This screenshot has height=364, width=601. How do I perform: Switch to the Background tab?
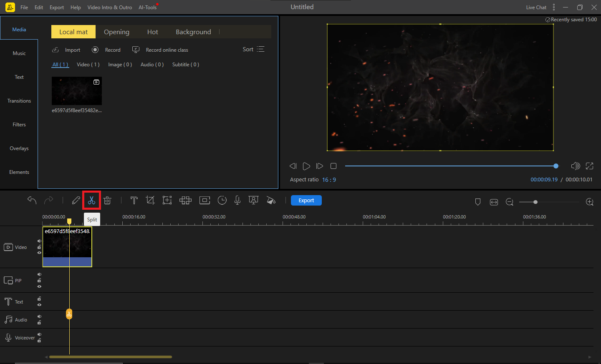pos(193,32)
